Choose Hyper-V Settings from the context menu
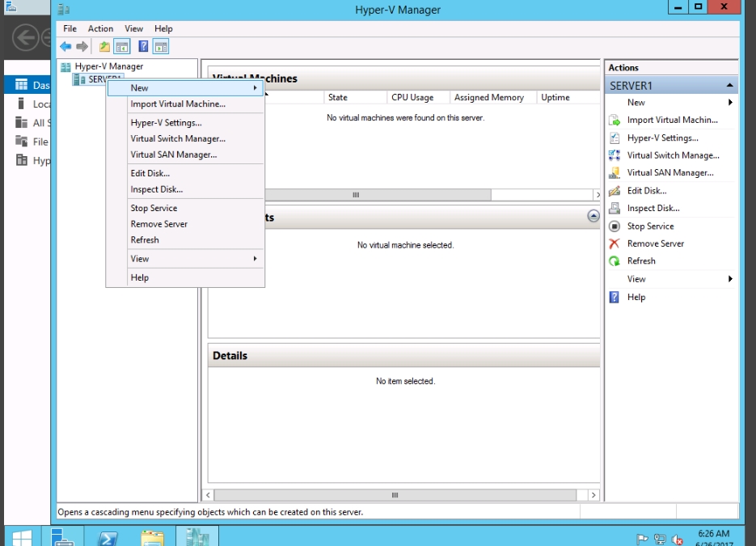Image resolution: width=756 pixels, height=546 pixels. pos(166,123)
